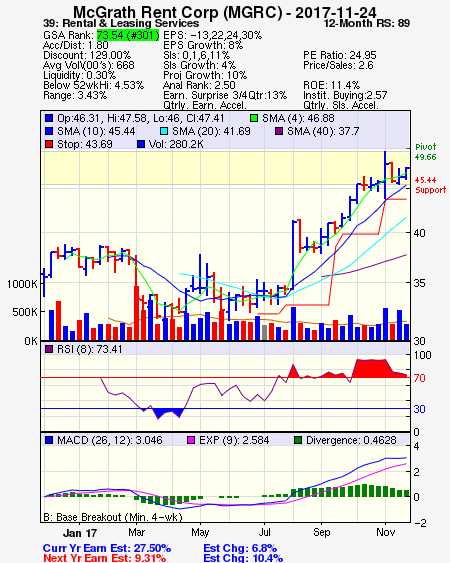Click the Est Chg: 10.4% text

243,558
